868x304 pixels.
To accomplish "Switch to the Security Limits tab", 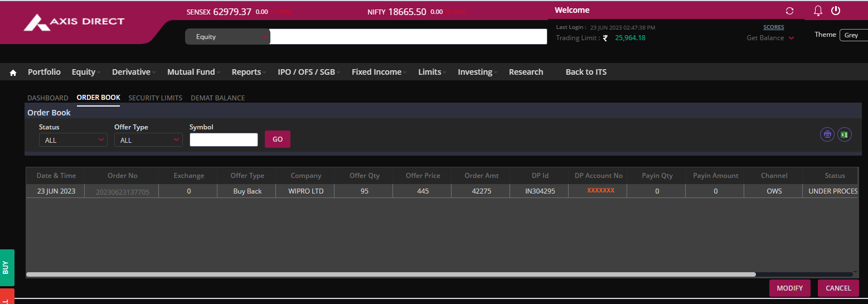I will (155, 98).
